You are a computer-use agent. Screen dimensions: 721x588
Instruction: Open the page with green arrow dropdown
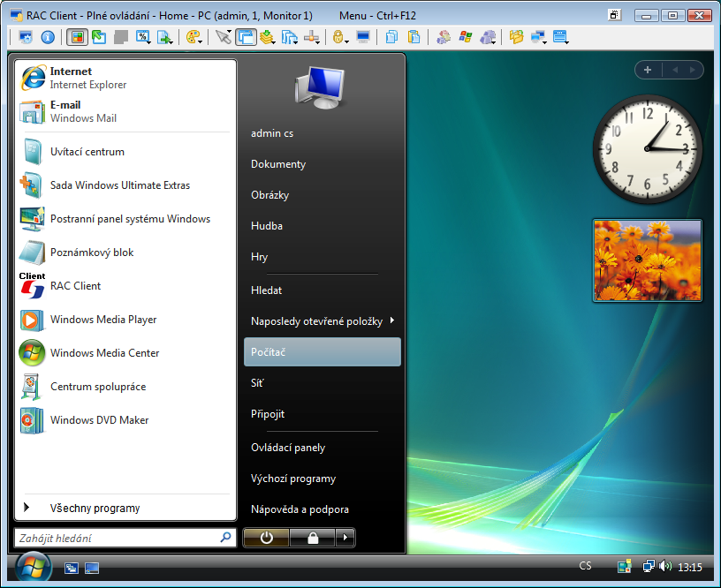coord(164,37)
